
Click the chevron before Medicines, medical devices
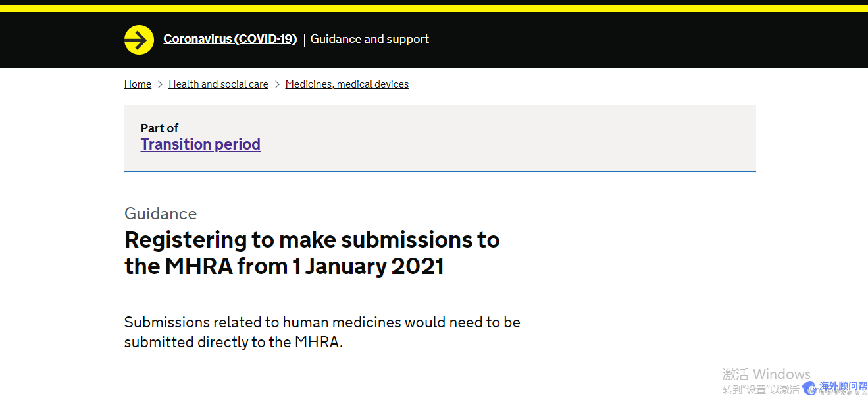(x=277, y=84)
